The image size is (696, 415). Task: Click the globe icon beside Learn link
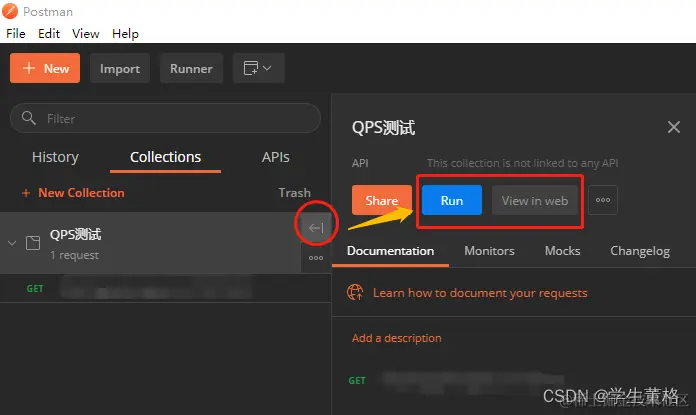pos(355,292)
